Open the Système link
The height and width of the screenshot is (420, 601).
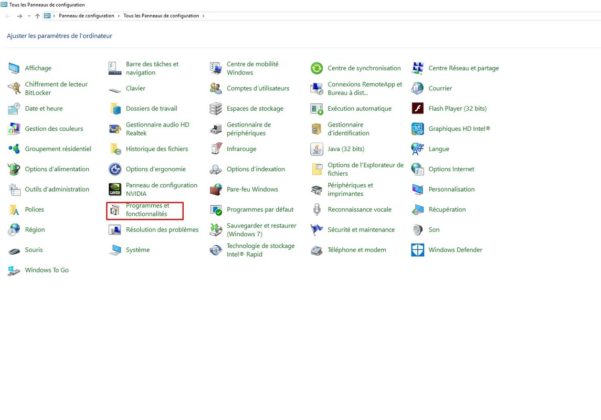137,250
